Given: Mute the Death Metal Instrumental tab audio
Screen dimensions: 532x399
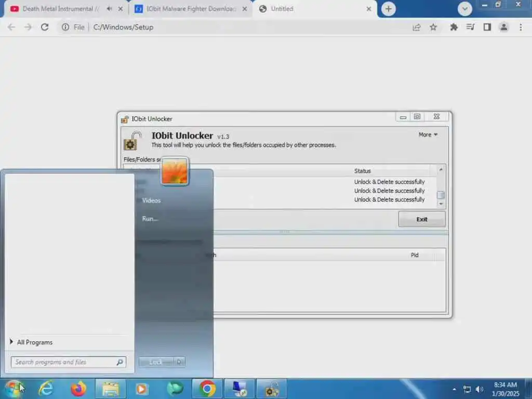Looking at the screenshot, I should [109, 9].
